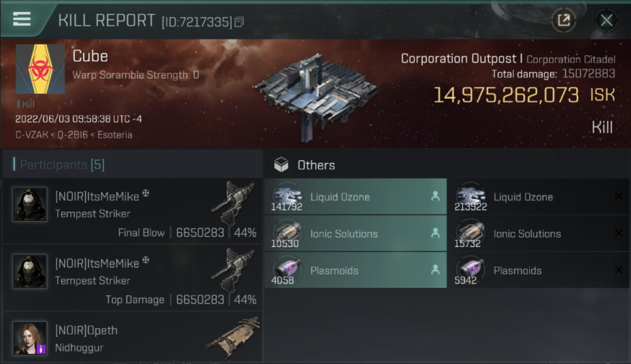
Task: Close the kill report window
Action: coord(606,20)
